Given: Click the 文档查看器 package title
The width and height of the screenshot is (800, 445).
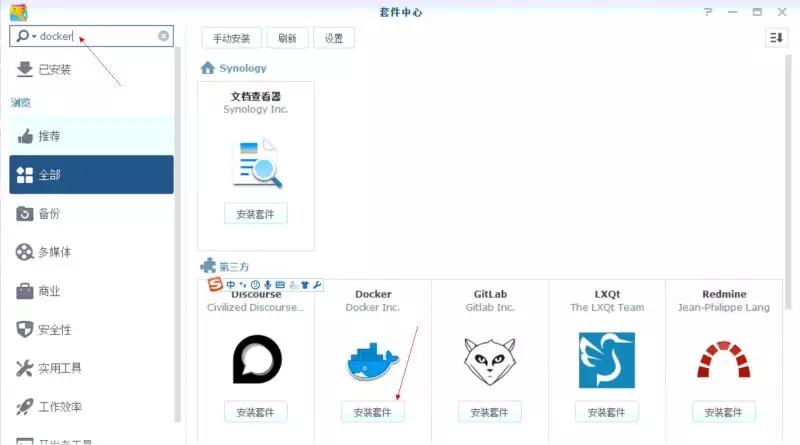Looking at the screenshot, I should point(256,96).
